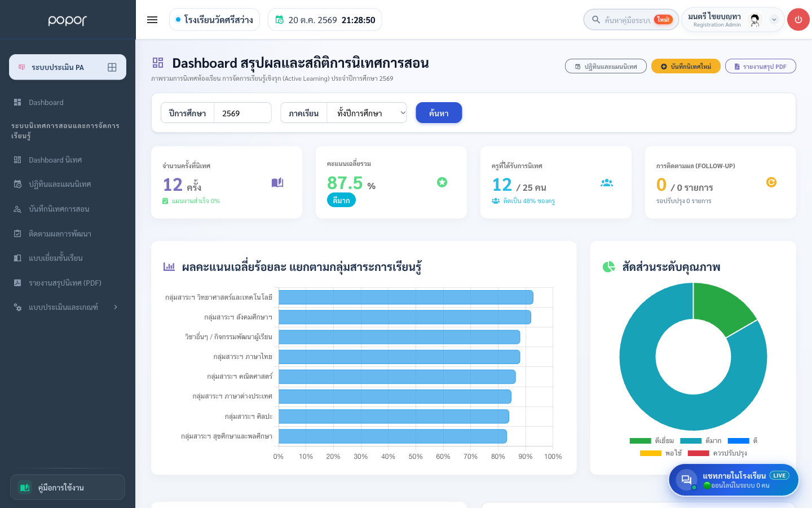Click the popor logo
The width and height of the screenshot is (812, 508).
pyautogui.click(x=68, y=20)
